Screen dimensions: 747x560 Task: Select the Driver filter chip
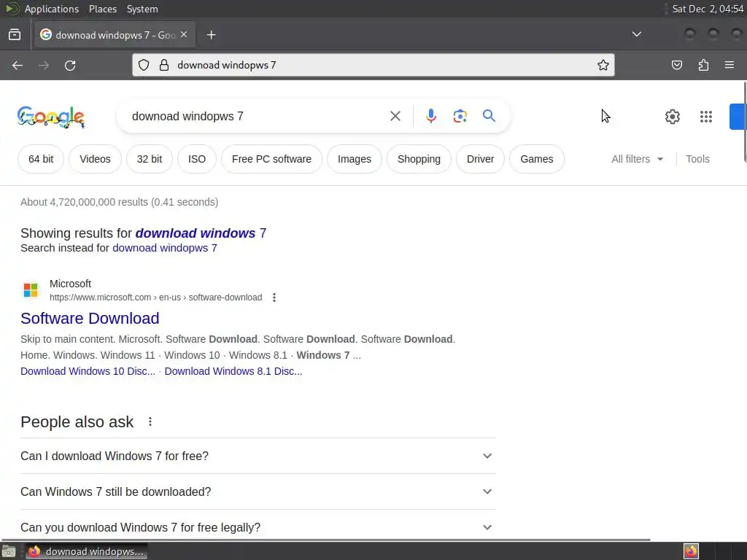pyautogui.click(x=480, y=159)
